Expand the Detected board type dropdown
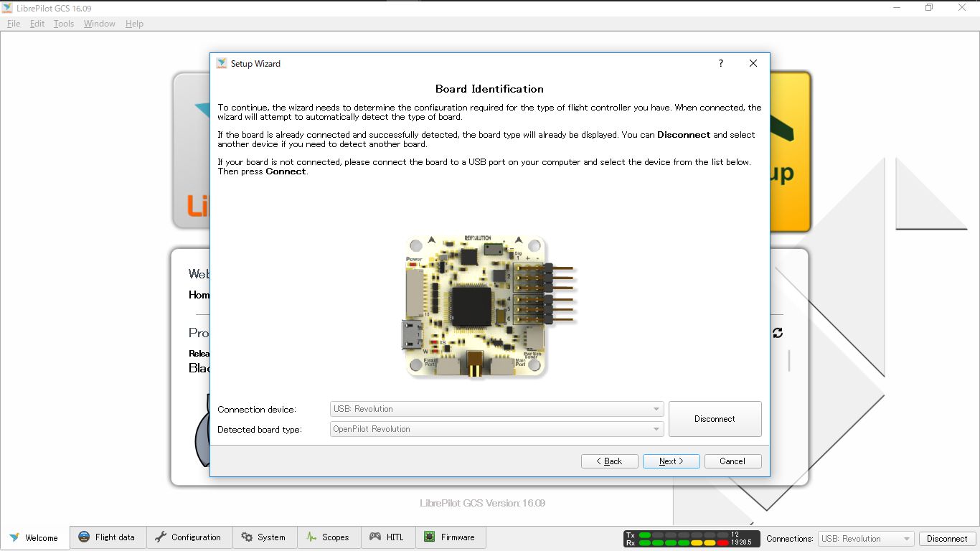The width and height of the screenshot is (980, 551). coord(496,429)
